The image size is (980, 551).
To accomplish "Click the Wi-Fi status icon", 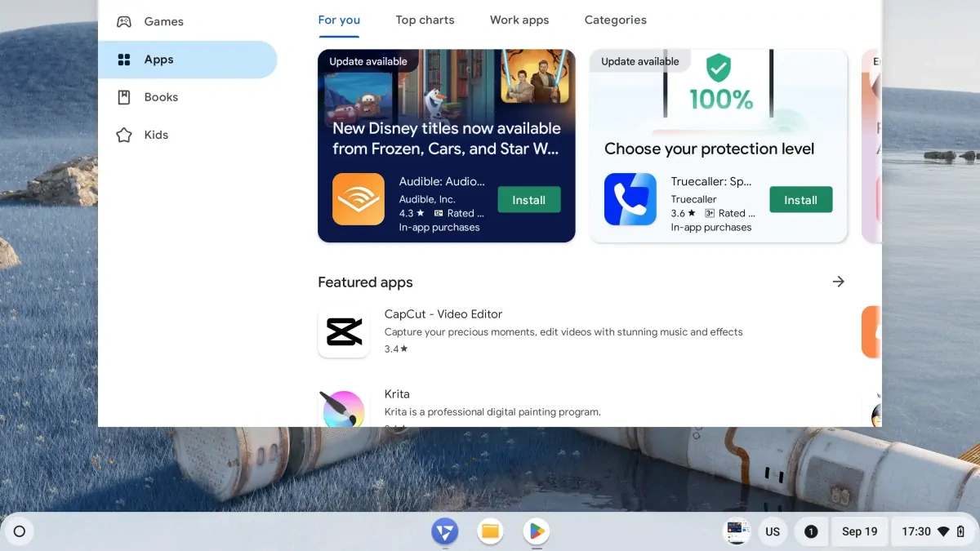I will [943, 531].
